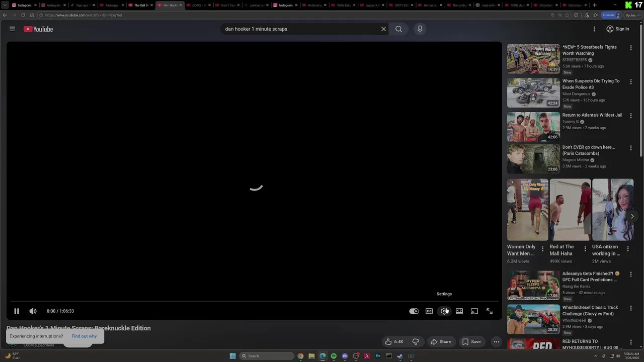644x362 pixels.
Task: Start voice search with the microphone
Action: tap(420, 29)
